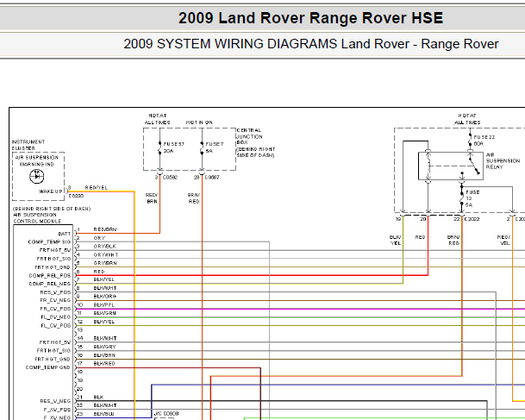Click the "C0582" connector label
Viewport: 525px width, 420px height.
[x=170, y=178]
